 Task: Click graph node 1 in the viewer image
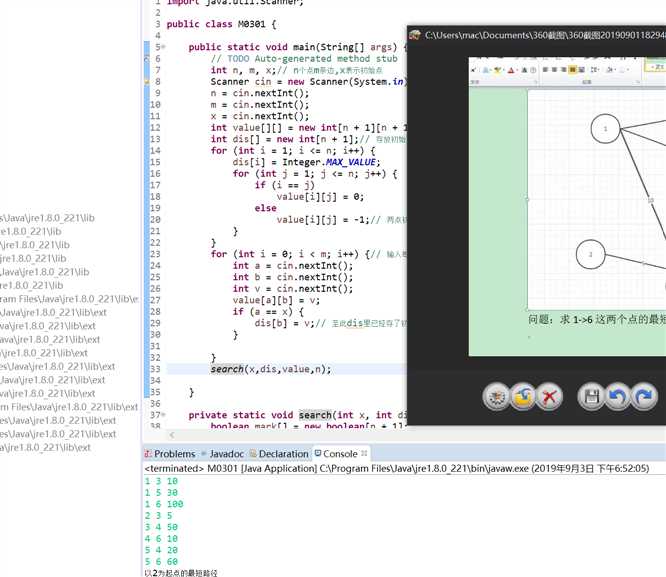(605, 128)
